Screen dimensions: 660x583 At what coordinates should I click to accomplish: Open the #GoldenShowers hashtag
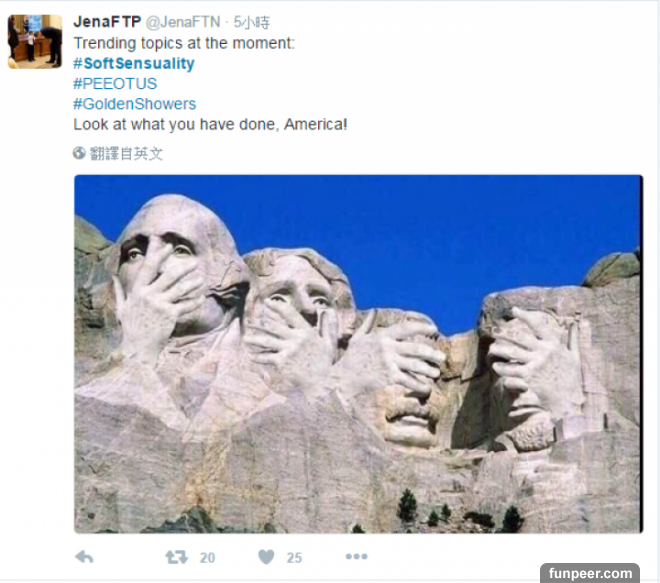pos(135,104)
